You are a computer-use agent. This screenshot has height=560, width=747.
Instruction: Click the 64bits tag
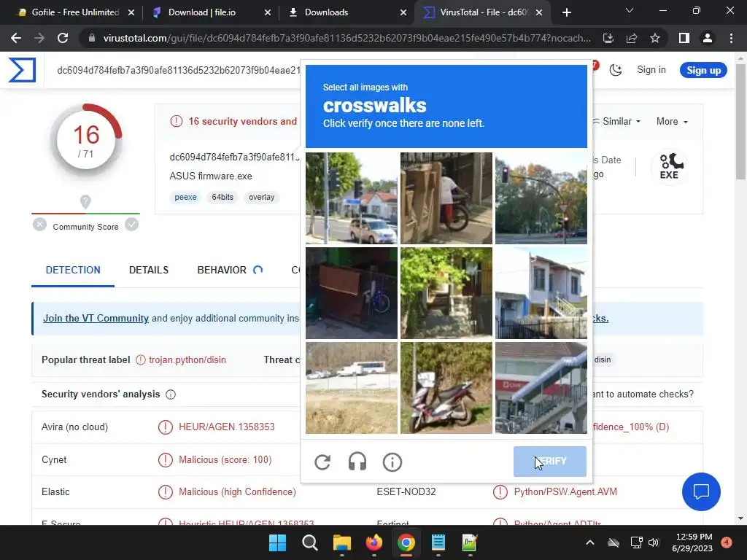(x=222, y=197)
